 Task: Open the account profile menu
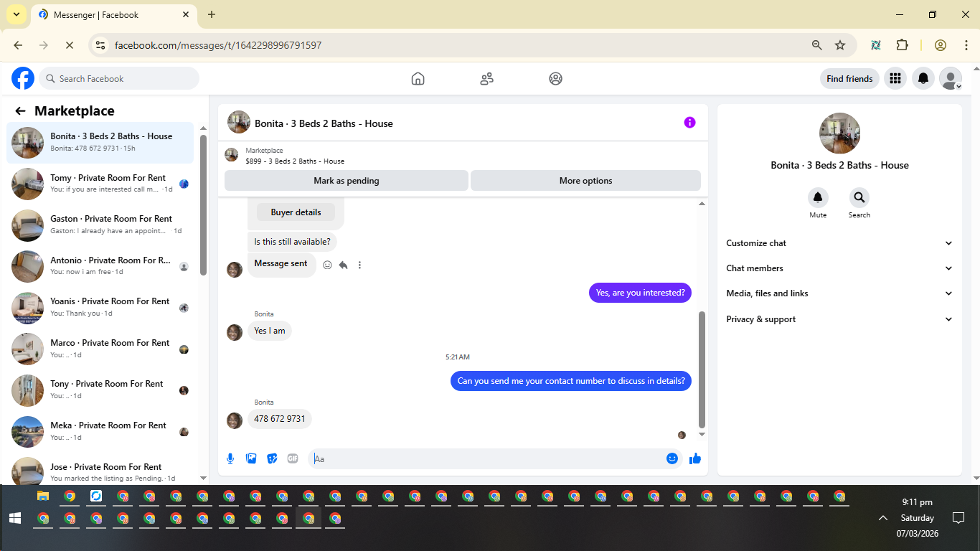click(x=951, y=79)
